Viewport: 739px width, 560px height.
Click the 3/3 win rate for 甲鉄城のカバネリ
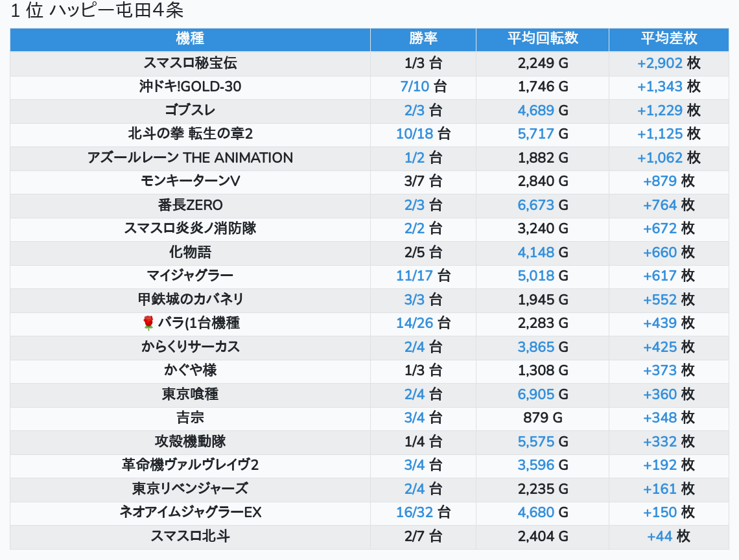[414, 299]
